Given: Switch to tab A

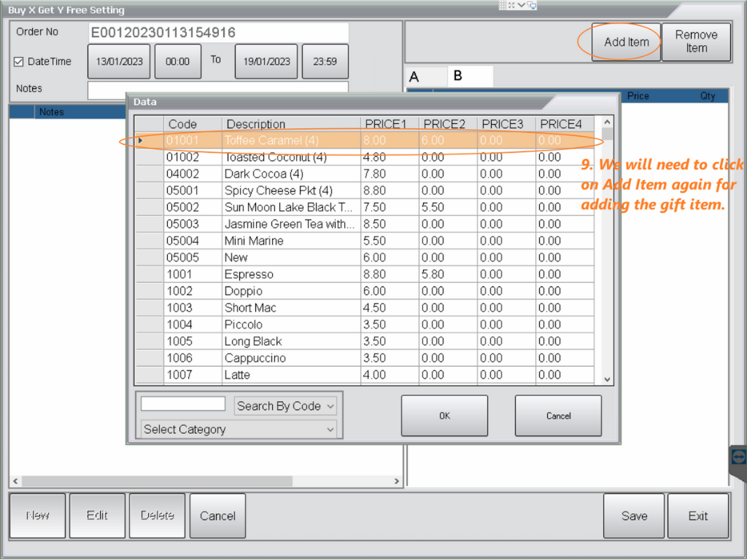Looking at the screenshot, I should point(415,77).
